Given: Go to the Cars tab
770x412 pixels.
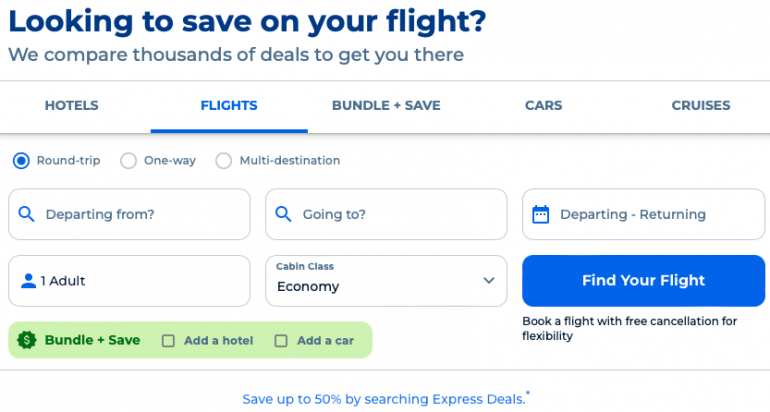Looking at the screenshot, I should [x=543, y=105].
